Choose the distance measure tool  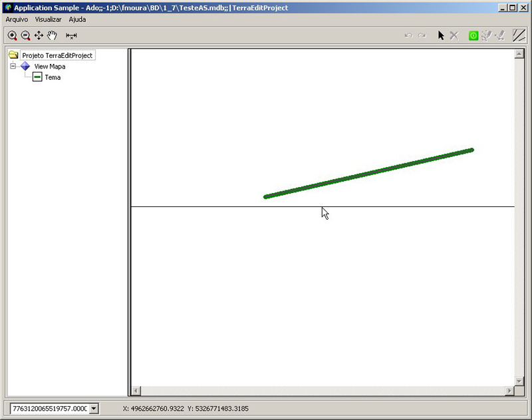coord(71,35)
